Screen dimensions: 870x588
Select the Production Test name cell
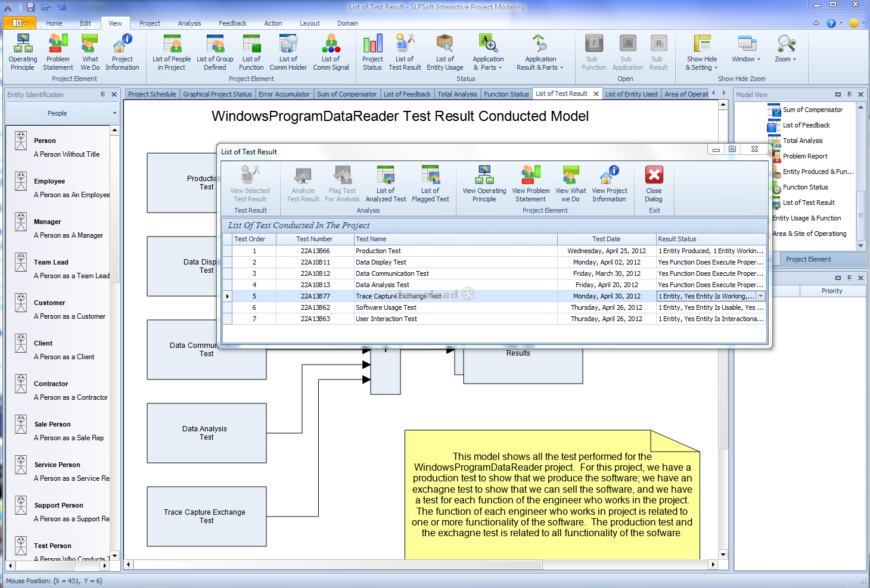pos(455,251)
